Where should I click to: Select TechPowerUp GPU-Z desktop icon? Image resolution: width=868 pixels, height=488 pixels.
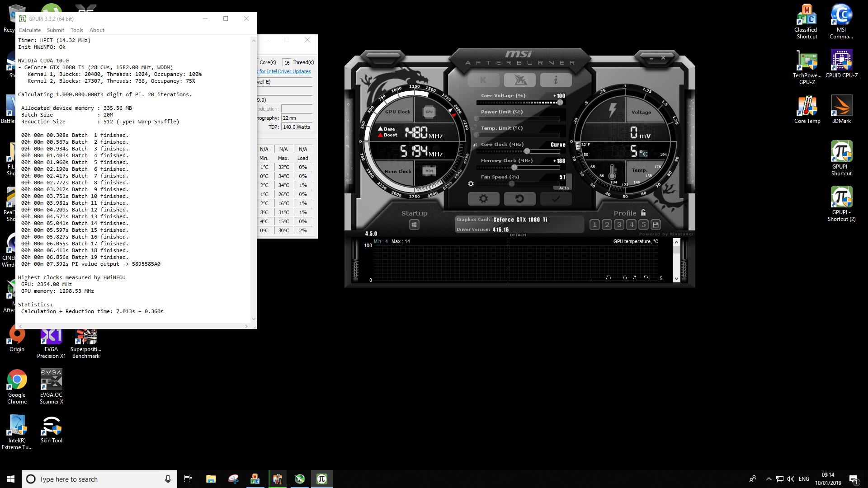click(807, 67)
